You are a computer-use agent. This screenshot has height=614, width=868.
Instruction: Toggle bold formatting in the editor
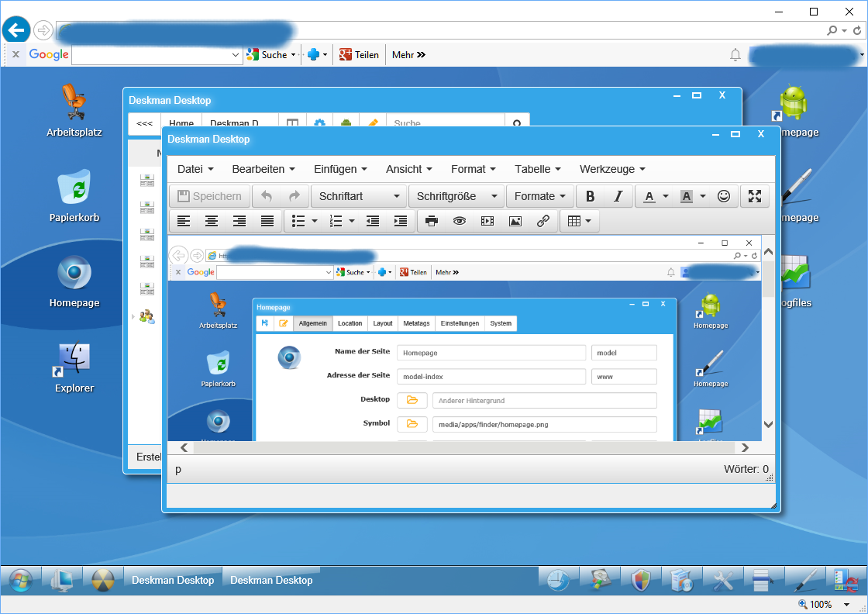coord(590,196)
